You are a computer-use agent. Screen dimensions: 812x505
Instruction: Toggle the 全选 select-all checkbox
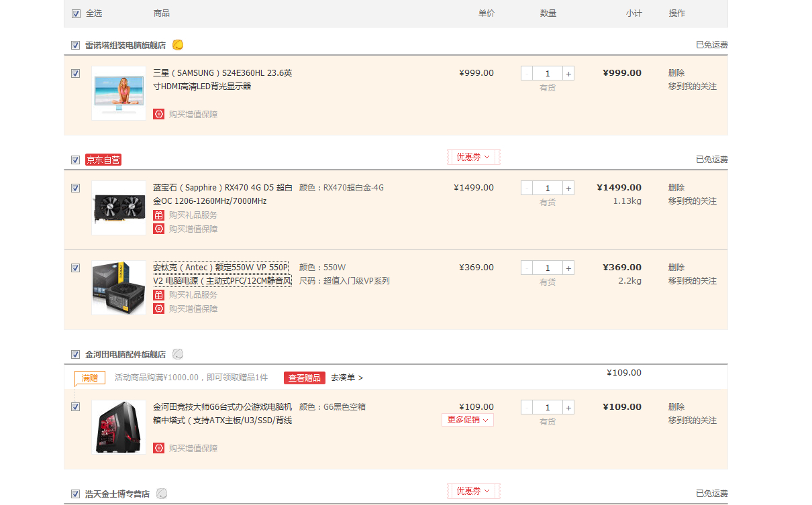coord(75,13)
